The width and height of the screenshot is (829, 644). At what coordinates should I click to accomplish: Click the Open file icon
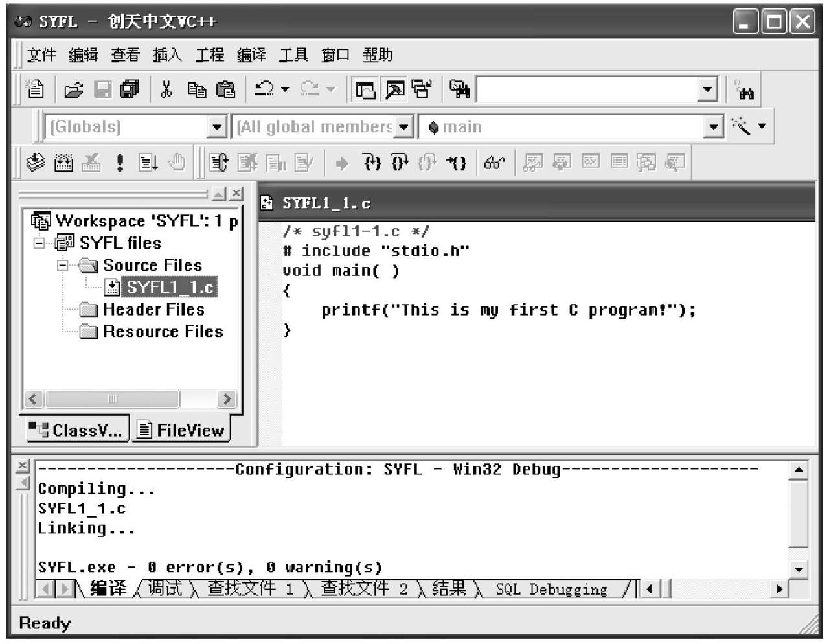pyautogui.click(x=74, y=89)
